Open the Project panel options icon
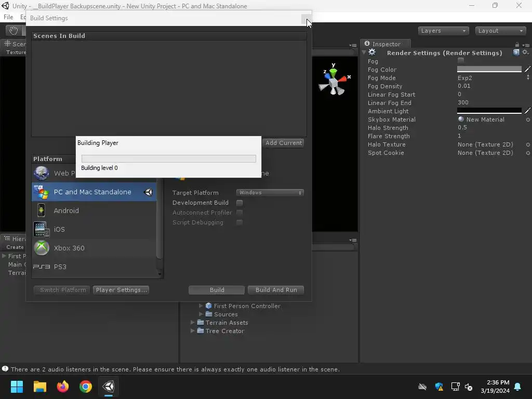 (353, 240)
